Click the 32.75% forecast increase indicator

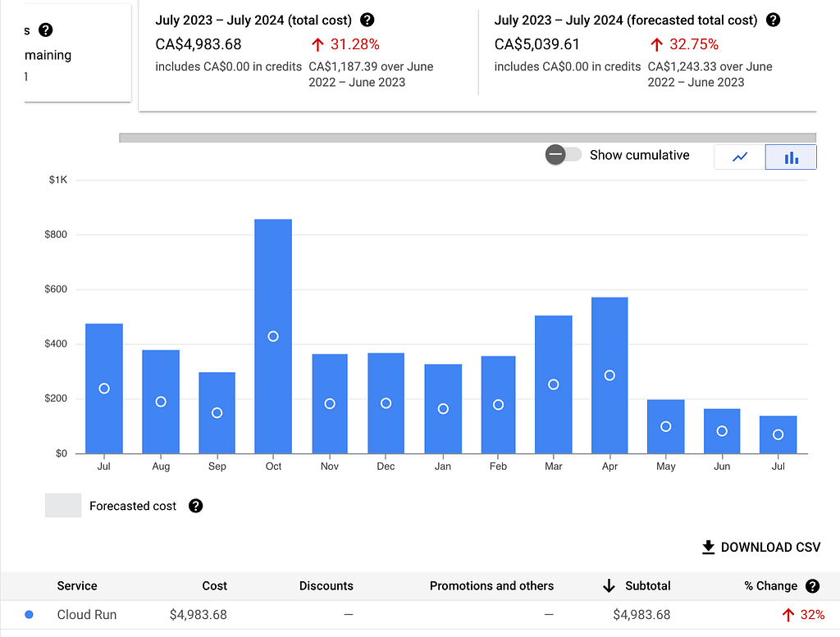(x=685, y=44)
